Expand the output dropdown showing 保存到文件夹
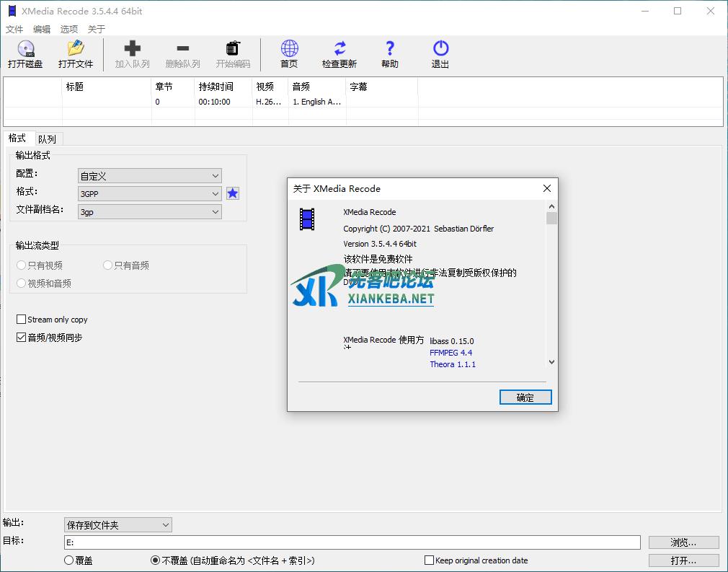Screen dimensions: 728x572 [118, 525]
